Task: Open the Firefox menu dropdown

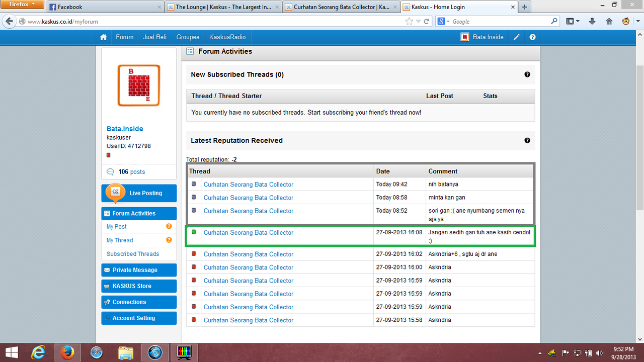Action: [x=22, y=5]
